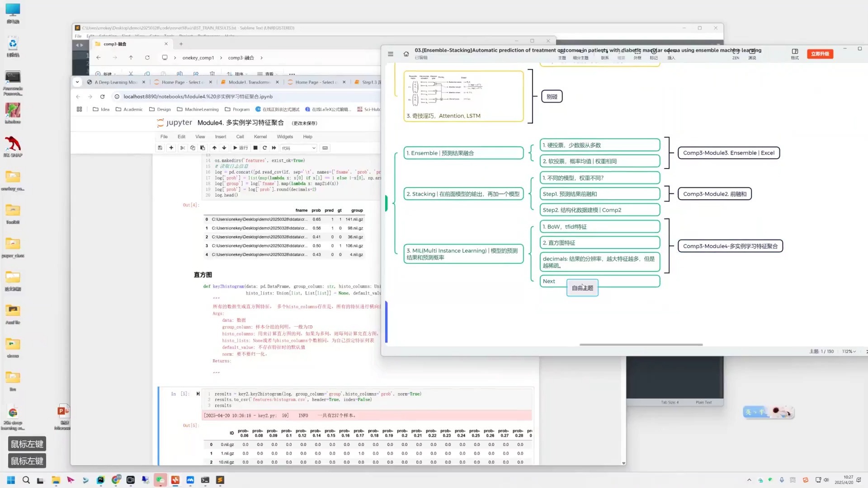Select the 'Next' mind map node
The image size is (868, 488).
(600, 281)
